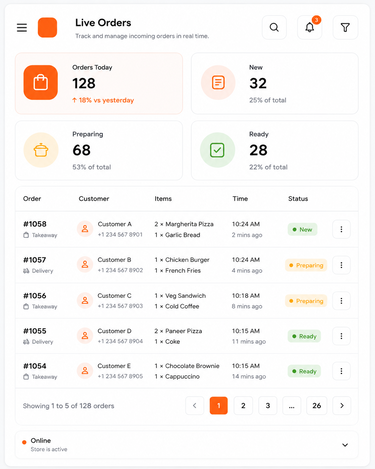Click takeaway bag icon under #1054
The height and width of the screenshot is (469, 375).
[26, 377]
